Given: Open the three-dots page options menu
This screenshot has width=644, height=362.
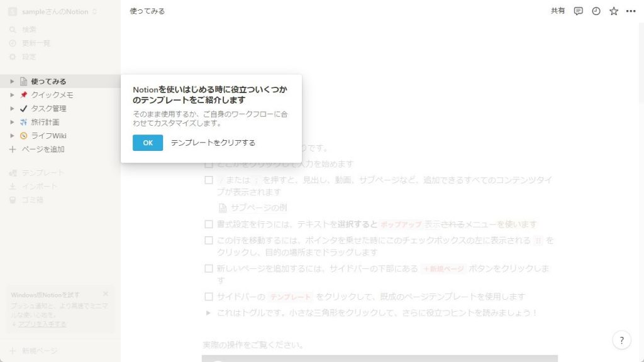Looking at the screenshot, I should click(631, 11).
